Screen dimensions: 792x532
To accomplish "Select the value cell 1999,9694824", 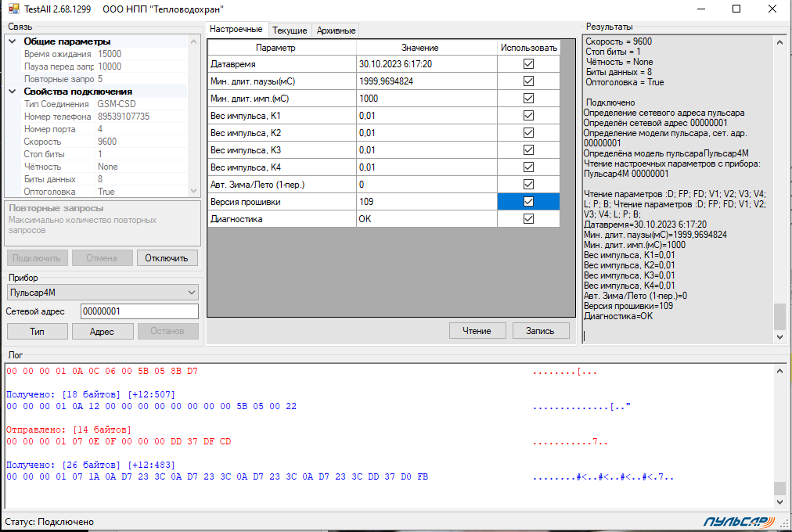I will [x=427, y=81].
